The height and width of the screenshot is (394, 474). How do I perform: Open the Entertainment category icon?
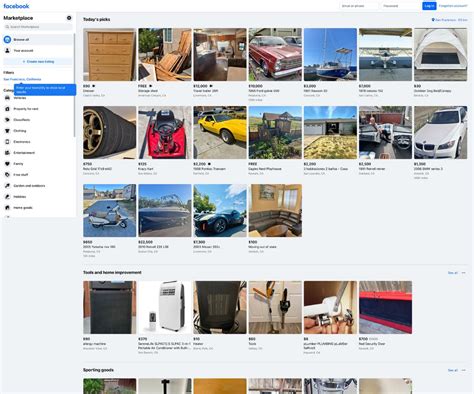pos(7,153)
